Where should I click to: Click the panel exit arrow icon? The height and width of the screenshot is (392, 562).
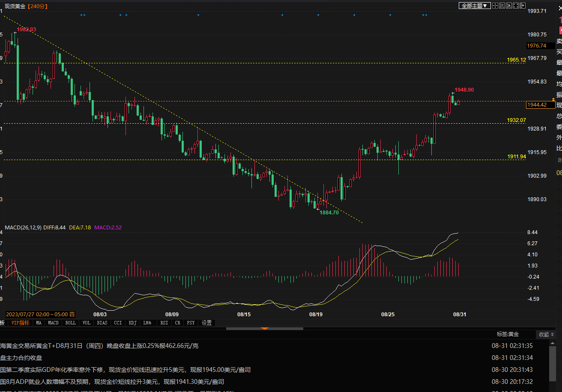(523, 6)
